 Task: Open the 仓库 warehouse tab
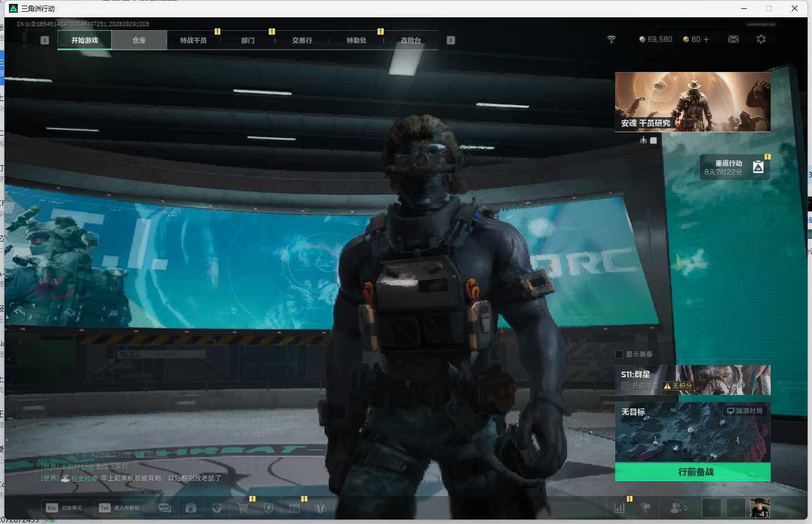coord(139,40)
